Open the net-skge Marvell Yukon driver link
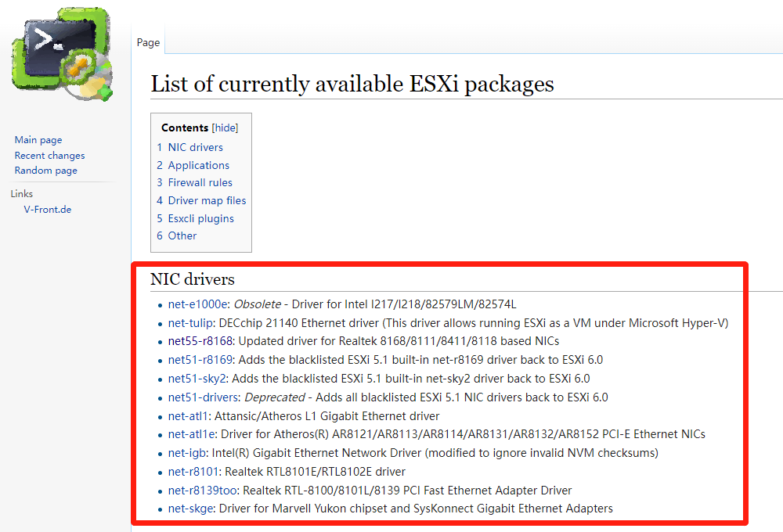 189,508
